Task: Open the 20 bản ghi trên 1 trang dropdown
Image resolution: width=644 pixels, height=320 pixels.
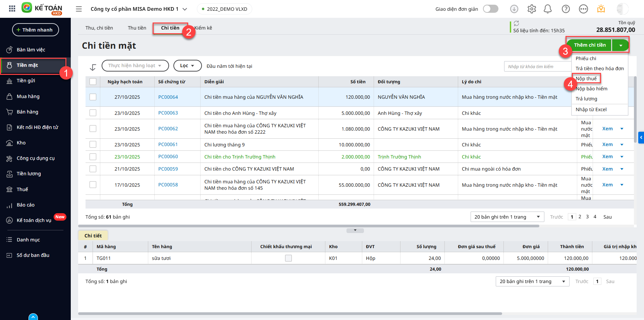Action: (x=507, y=217)
